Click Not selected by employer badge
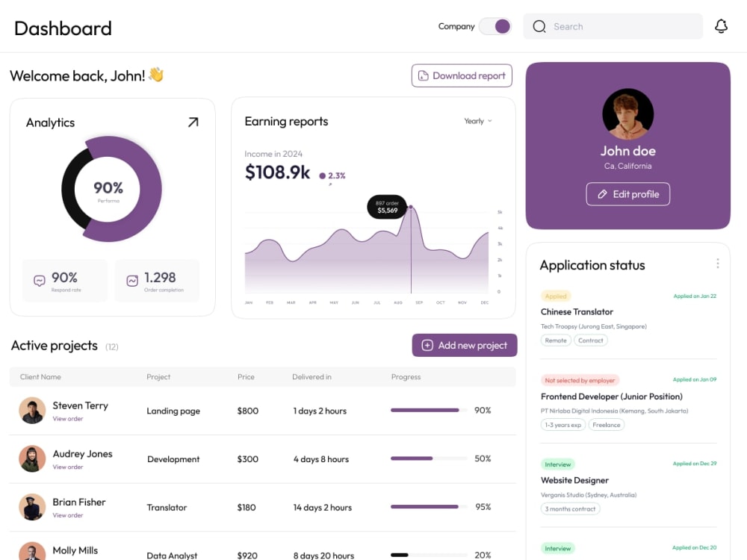Screen dimensions: 747x560 pos(580,381)
